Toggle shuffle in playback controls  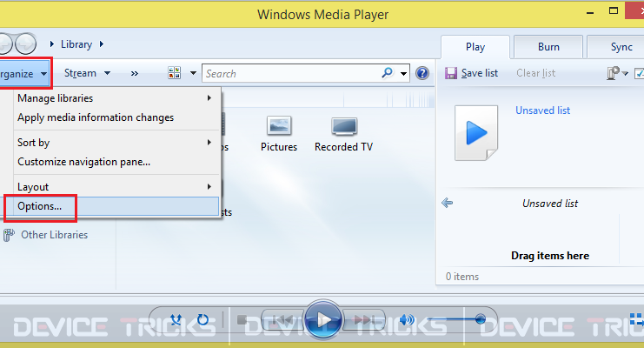(x=176, y=319)
